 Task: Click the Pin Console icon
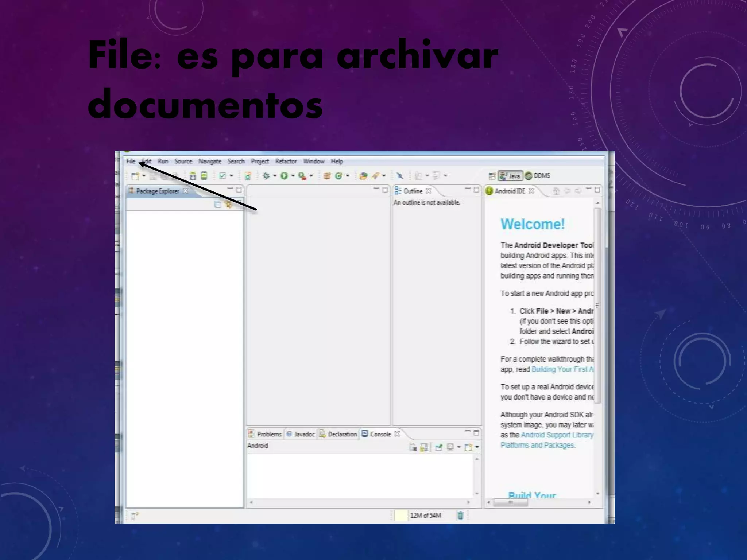(439, 447)
